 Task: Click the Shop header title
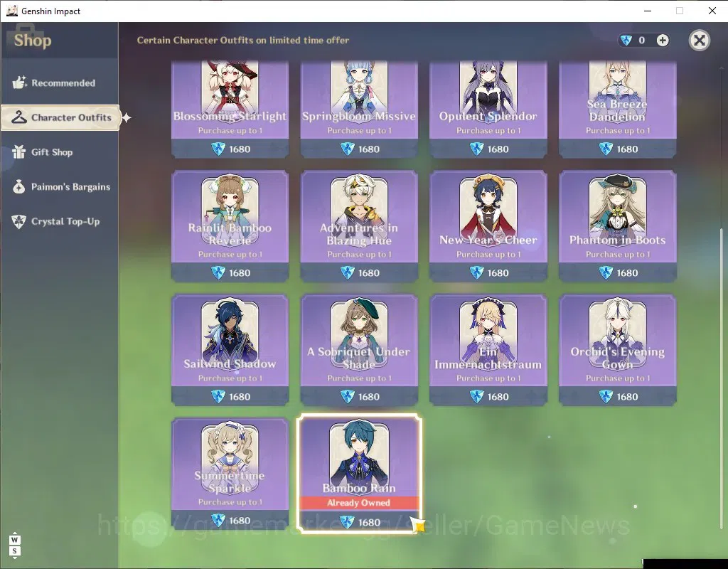click(33, 41)
